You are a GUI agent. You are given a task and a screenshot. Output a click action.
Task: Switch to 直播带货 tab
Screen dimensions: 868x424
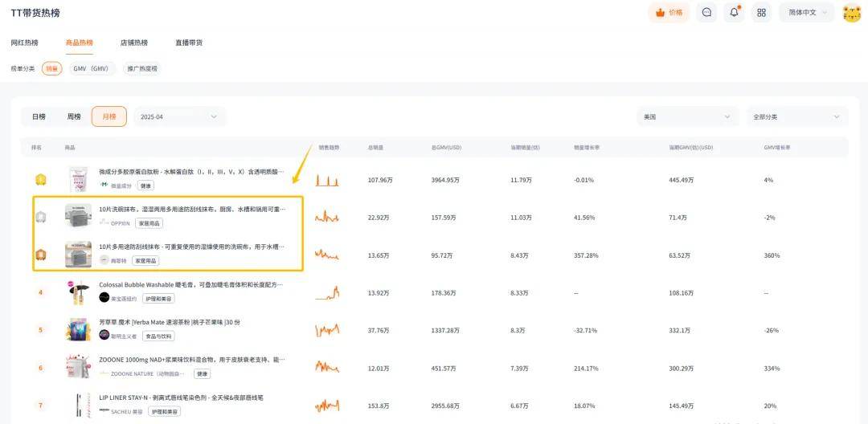[x=189, y=43]
